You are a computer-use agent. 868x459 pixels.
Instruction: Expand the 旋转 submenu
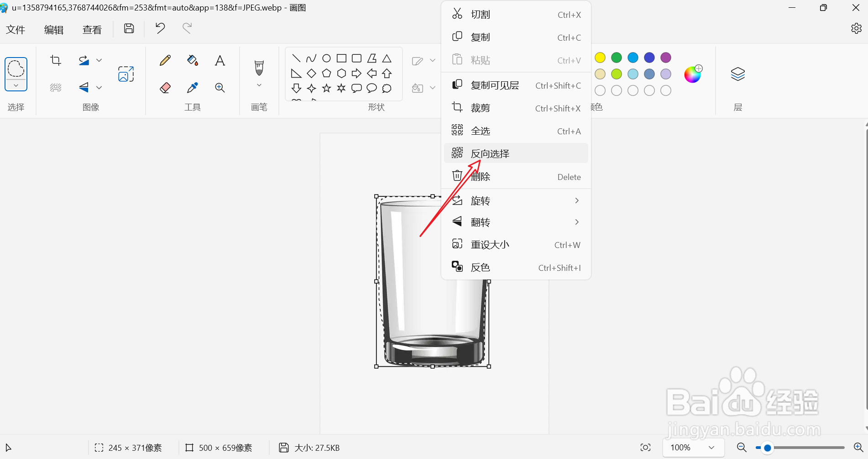click(x=516, y=200)
